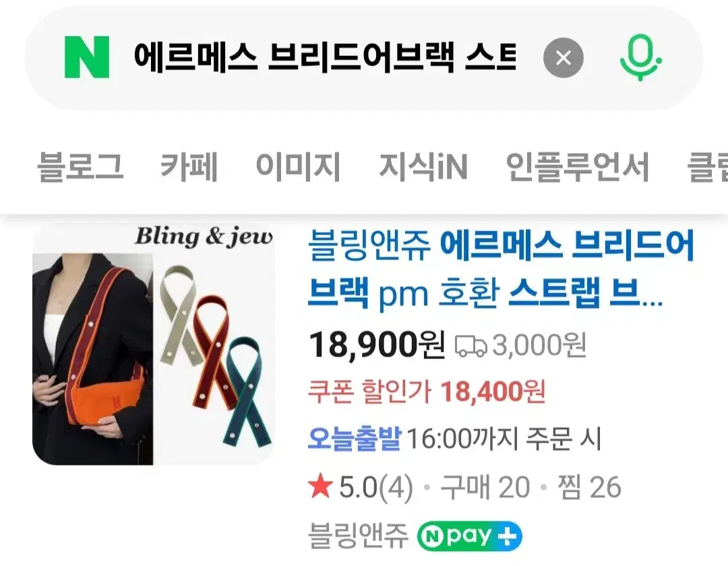Screen dimensions: 728x566
Task: Click the 18,900원 price
Action: coord(377,345)
